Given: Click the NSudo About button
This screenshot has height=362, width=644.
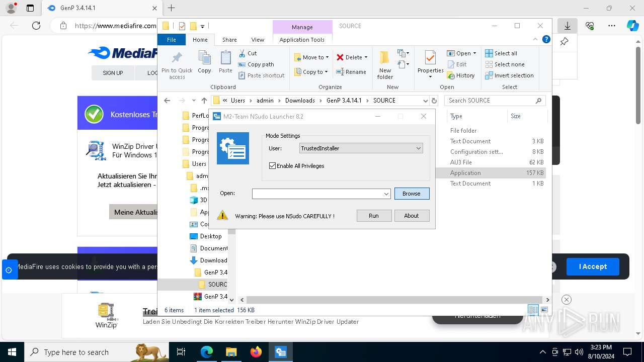Looking at the screenshot, I should coord(412,216).
